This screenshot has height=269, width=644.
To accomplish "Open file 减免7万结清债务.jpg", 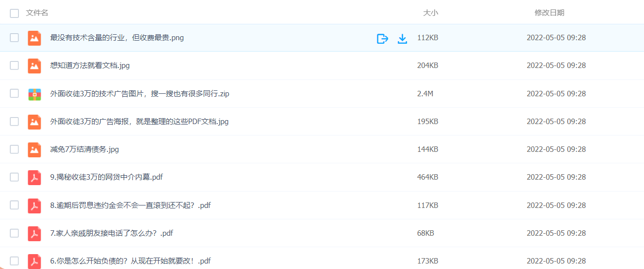I will [x=84, y=149].
